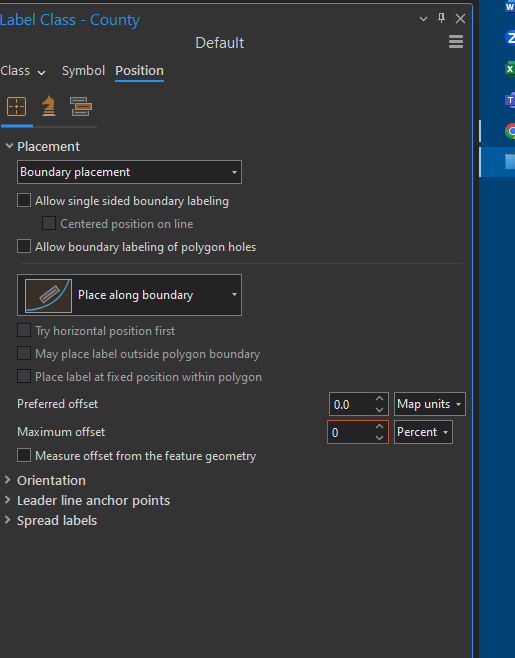Click the Label Class - County title
Viewport: 515px width, 658px height.
(x=70, y=20)
